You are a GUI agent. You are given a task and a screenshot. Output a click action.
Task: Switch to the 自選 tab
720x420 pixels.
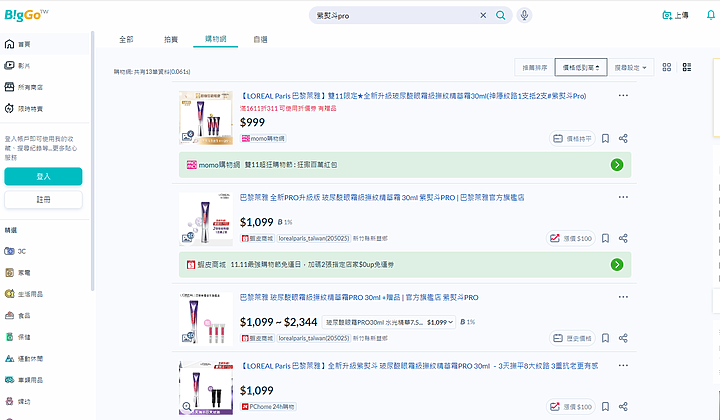click(260, 39)
